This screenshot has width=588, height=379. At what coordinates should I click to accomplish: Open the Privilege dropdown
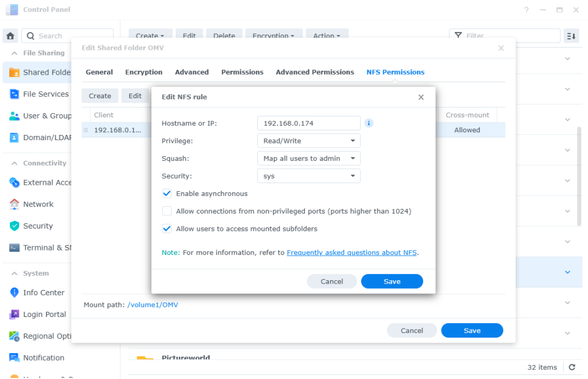[308, 141]
